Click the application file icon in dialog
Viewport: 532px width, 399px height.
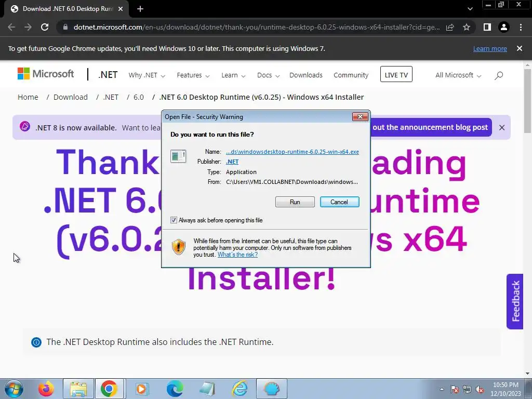(178, 156)
